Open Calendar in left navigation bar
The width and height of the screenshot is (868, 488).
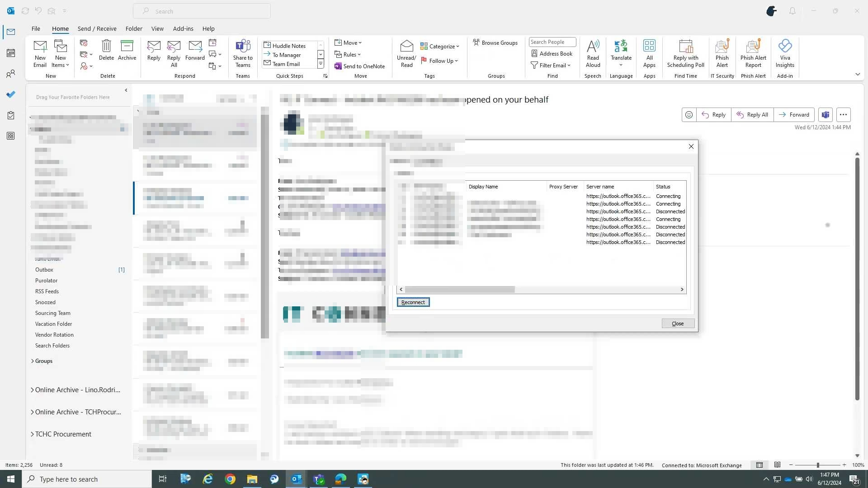tap(11, 53)
